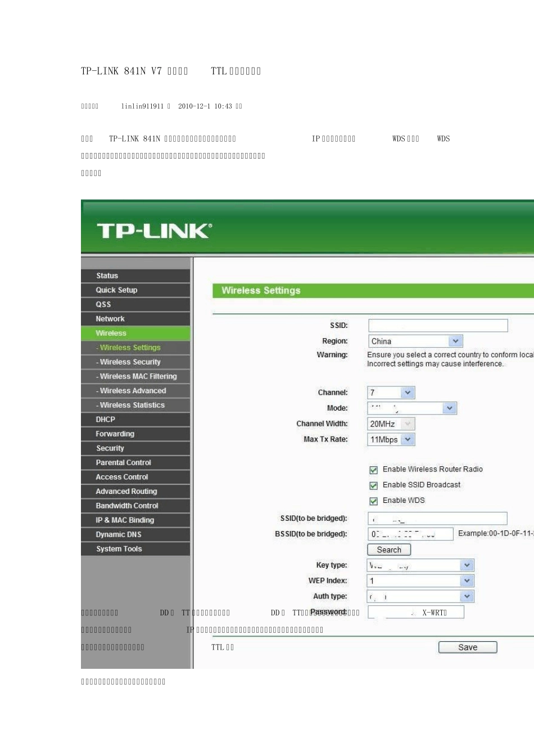Open Advanced Routing section
Screen dimensions: 534x756
pyautogui.click(x=135, y=491)
